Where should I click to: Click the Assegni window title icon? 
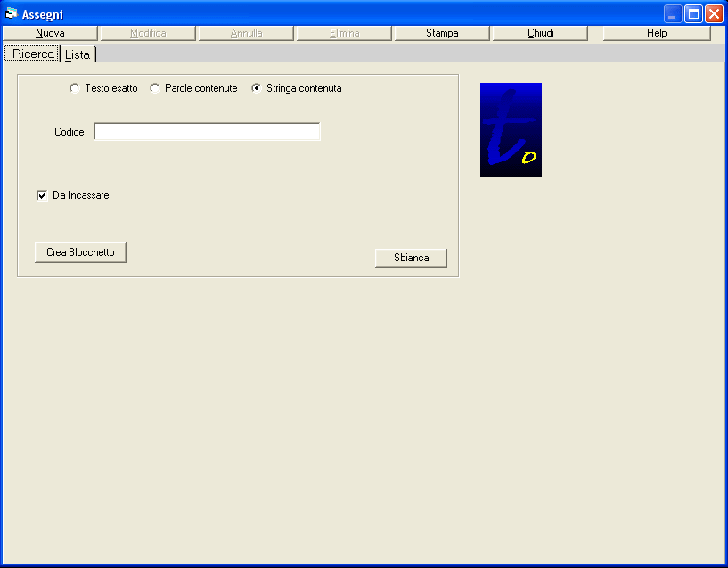(x=12, y=14)
